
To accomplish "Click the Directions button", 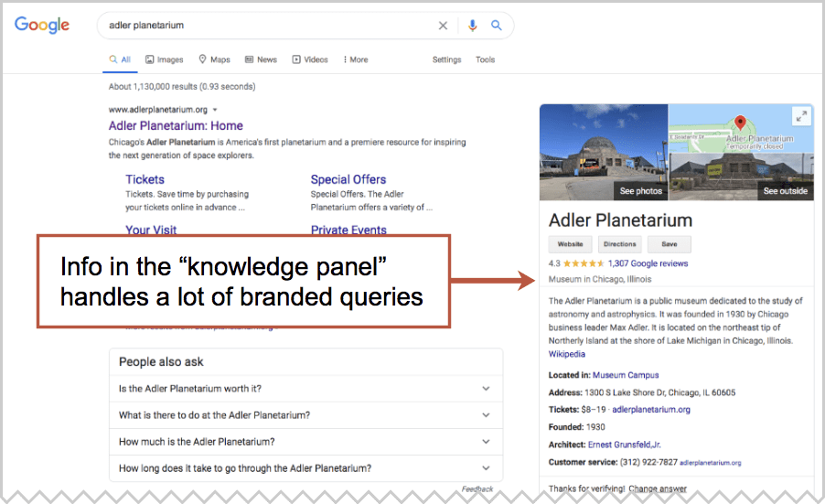I will pyautogui.click(x=620, y=244).
